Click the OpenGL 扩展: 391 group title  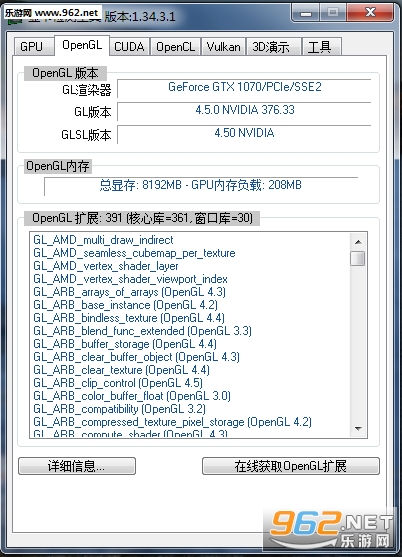(142, 218)
